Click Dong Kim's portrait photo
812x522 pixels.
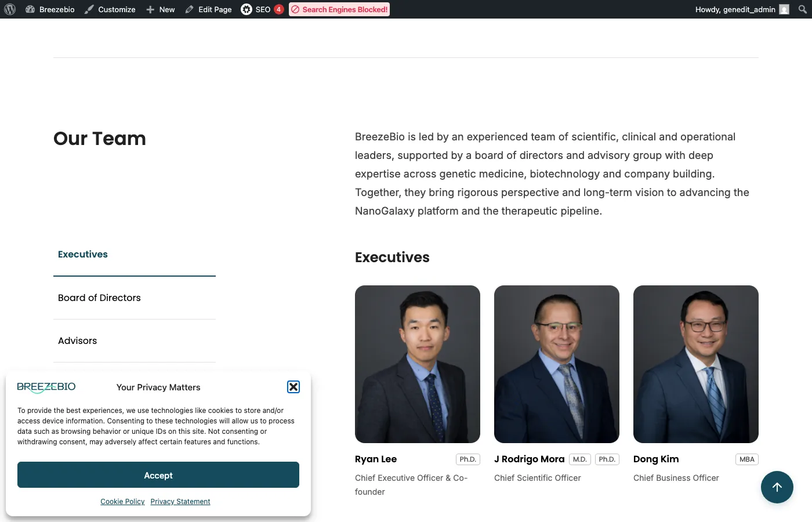point(696,364)
